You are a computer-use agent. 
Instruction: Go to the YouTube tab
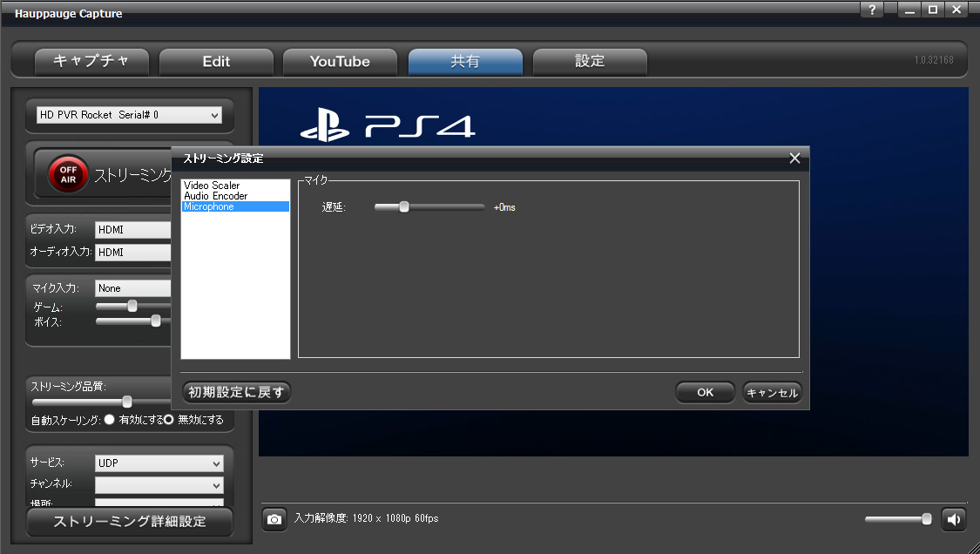(x=340, y=61)
